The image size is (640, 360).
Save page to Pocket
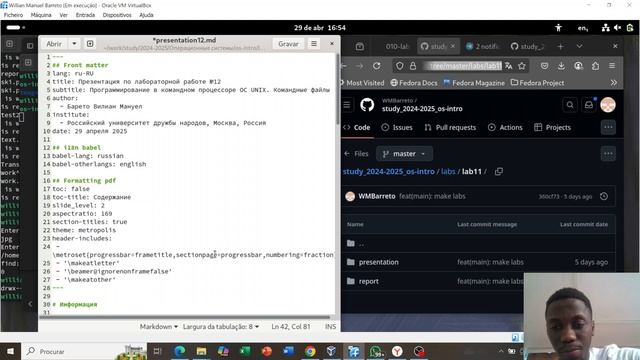544,66
